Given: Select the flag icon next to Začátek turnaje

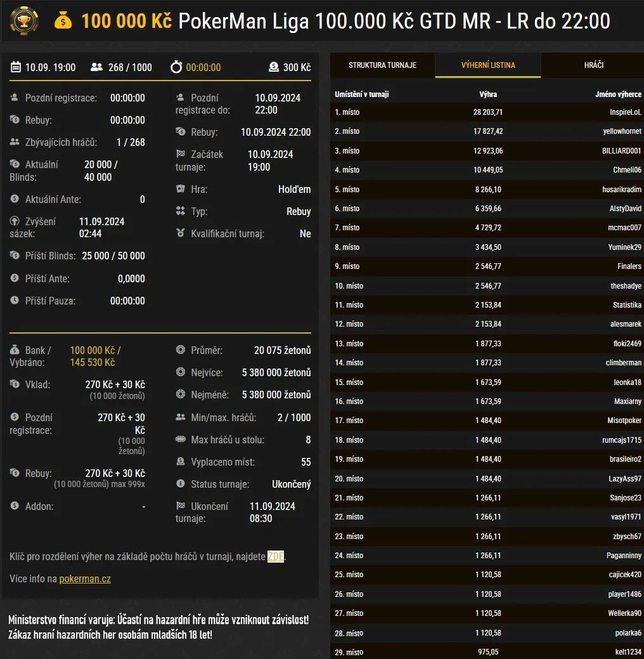Looking at the screenshot, I should click(x=182, y=154).
